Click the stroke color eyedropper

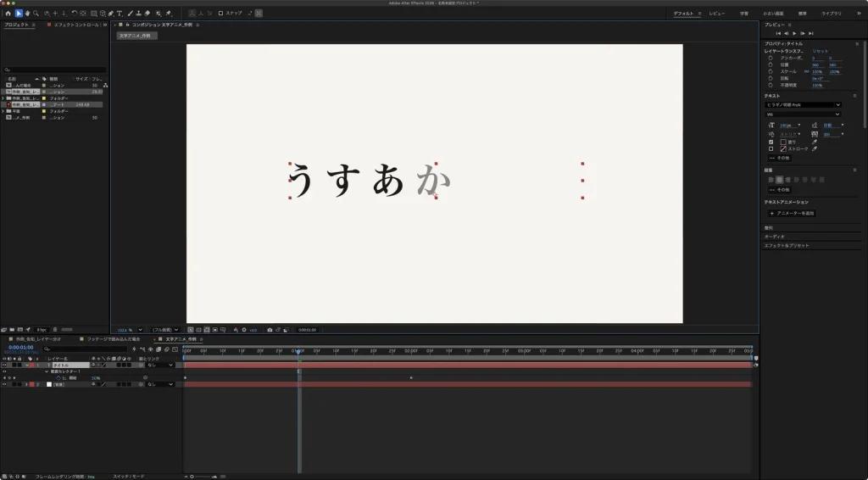point(815,149)
